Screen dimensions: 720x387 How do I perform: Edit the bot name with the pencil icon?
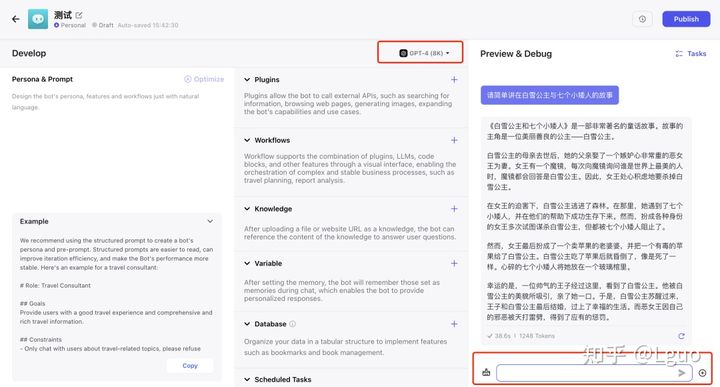click(79, 15)
